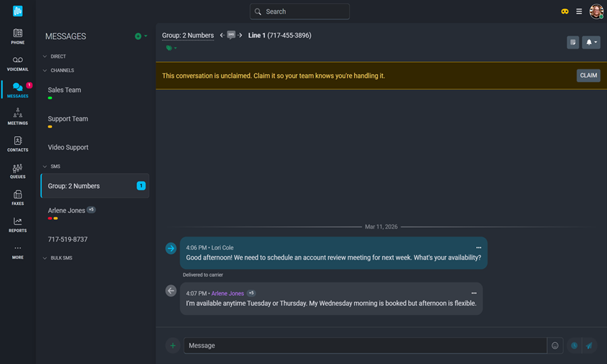This screenshot has width=607, height=364.
Task: Open the Reports section
Action: (18, 224)
